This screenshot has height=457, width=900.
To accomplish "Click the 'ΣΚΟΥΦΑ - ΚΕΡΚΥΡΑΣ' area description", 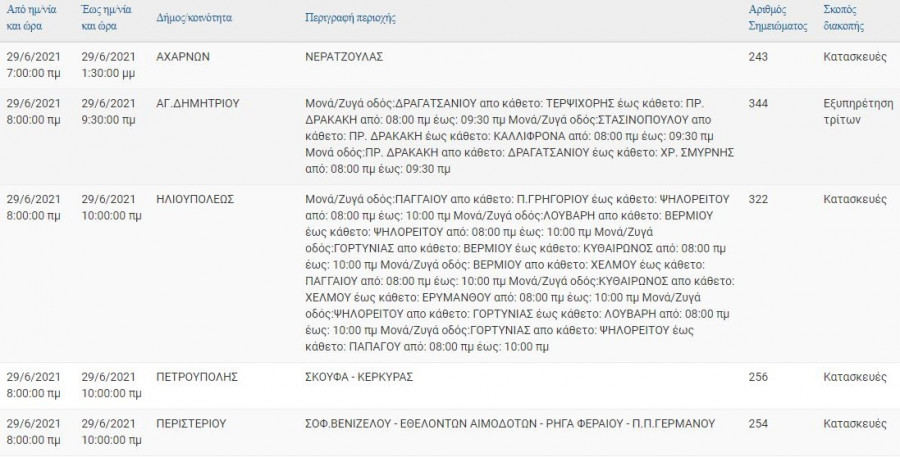I will [x=359, y=377].
